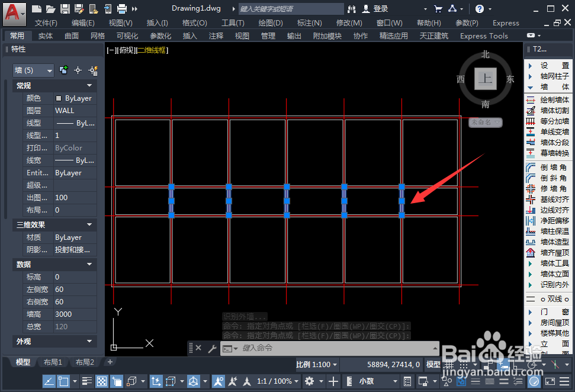
Task: Click the 二维线框 visual style label
Action: pyautogui.click(x=152, y=50)
